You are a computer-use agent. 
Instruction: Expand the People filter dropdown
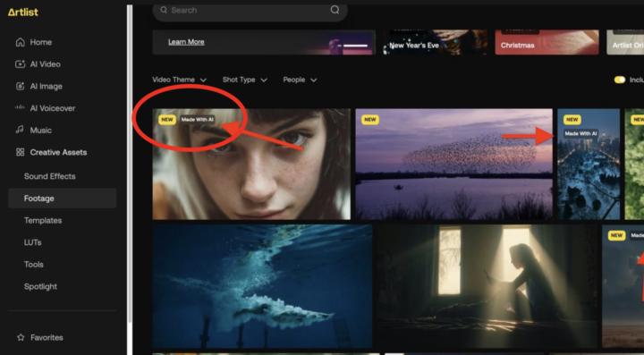click(300, 80)
